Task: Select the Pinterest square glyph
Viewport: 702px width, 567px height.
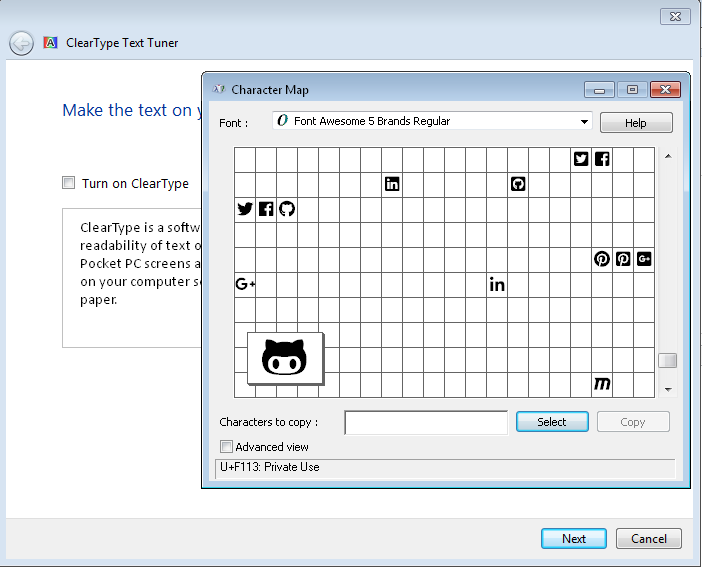Action: click(623, 259)
